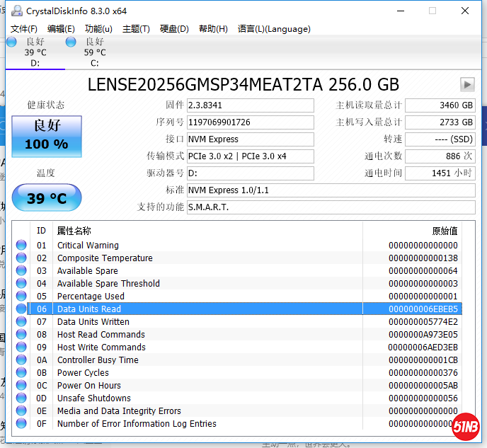Select the Host Read Commands attribute text

101,334
